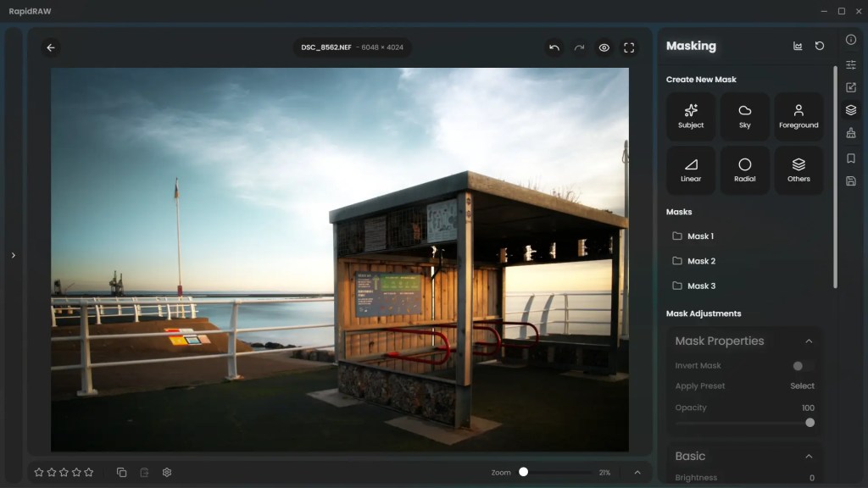Expand the left side panel
This screenshot has width=868, height=488.
(13, 255)
